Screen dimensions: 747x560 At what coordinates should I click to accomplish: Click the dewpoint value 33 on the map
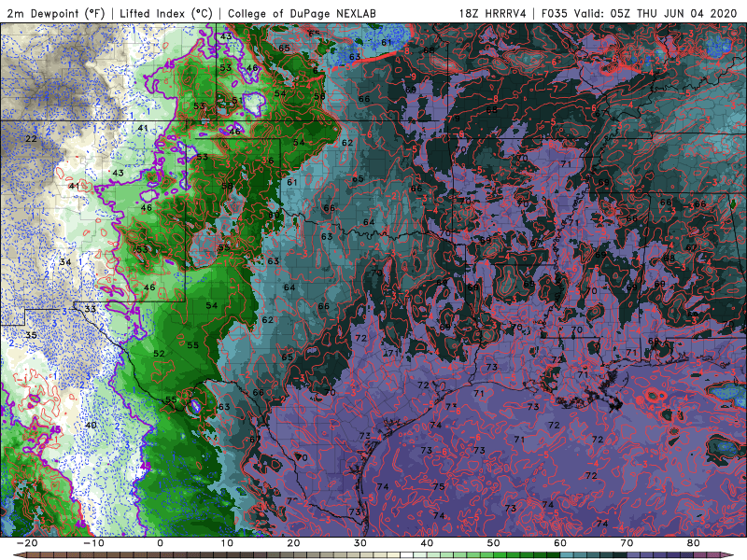tap(90, 309)
